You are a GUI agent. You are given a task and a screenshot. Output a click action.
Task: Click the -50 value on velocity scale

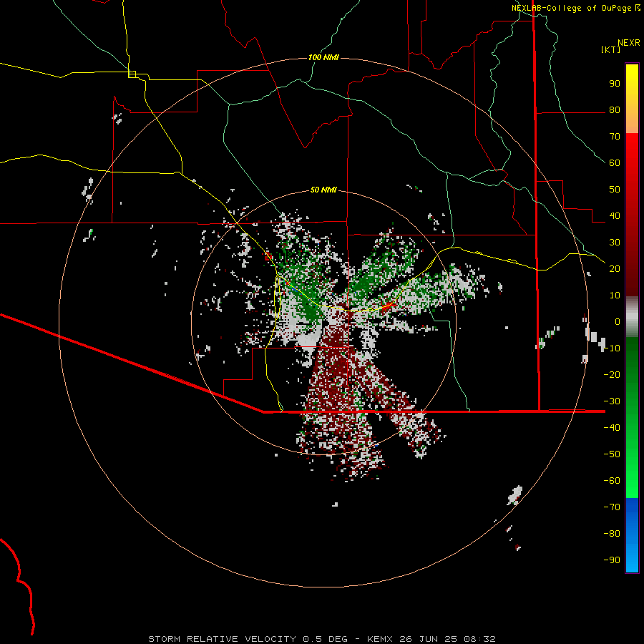coord(612,454)
